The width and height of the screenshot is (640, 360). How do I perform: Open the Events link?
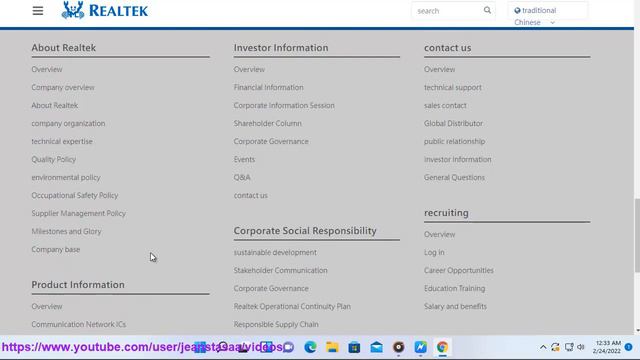(244, 159)
